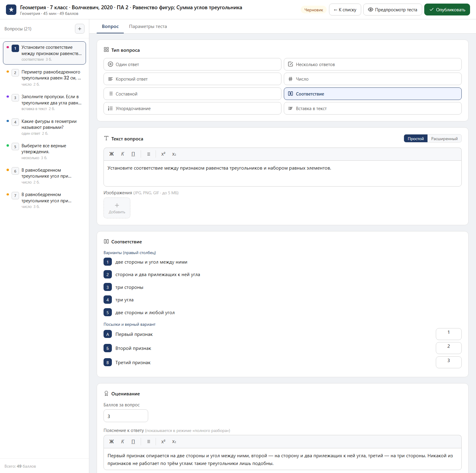The image size is (476, 473).
Task: Select question type 'Соответствие'
Action: click(x=373, y=94)
